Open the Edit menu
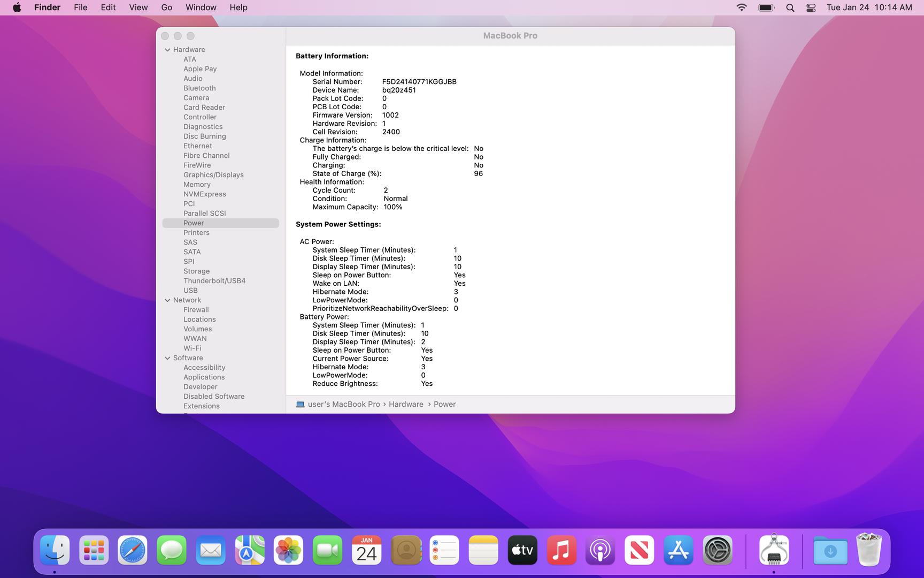Image resolution: width=924 pixels, height=578 pixels. pos(108,7)
